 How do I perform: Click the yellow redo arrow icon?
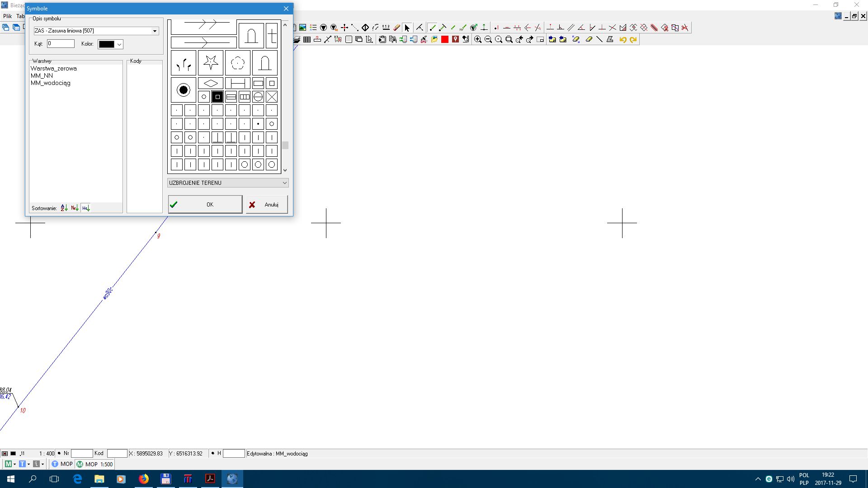(x=633, y=40)
